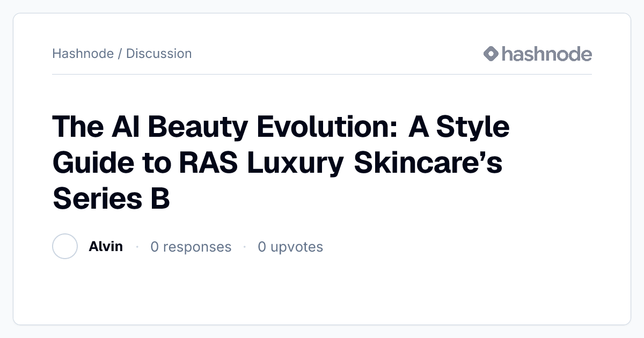View the 0 upvotes count
644x338 pixels.
tap(290, 247)
